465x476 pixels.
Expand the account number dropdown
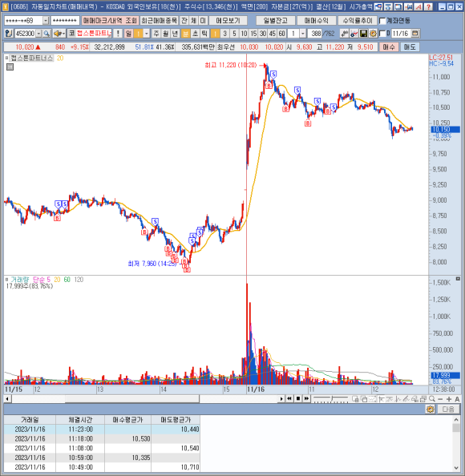pos(46,21)
